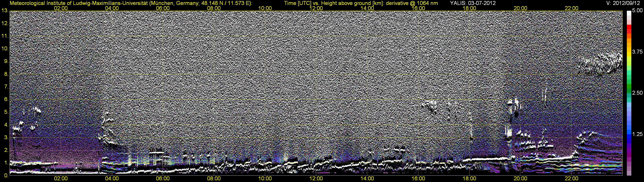Viewport: 644px width, 182px height.
Task: Click the 18:00 label on the bottom time axis
Action: (469, 179)
